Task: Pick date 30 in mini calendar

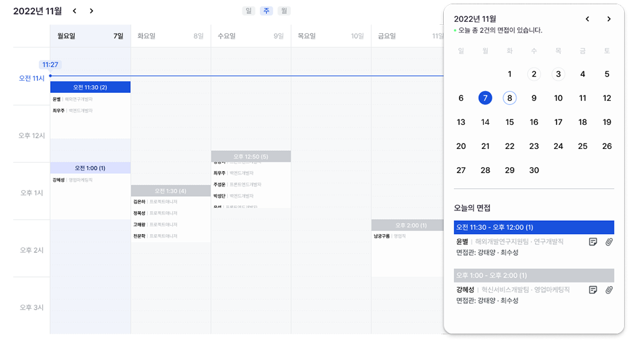Action: pos(534,170)
